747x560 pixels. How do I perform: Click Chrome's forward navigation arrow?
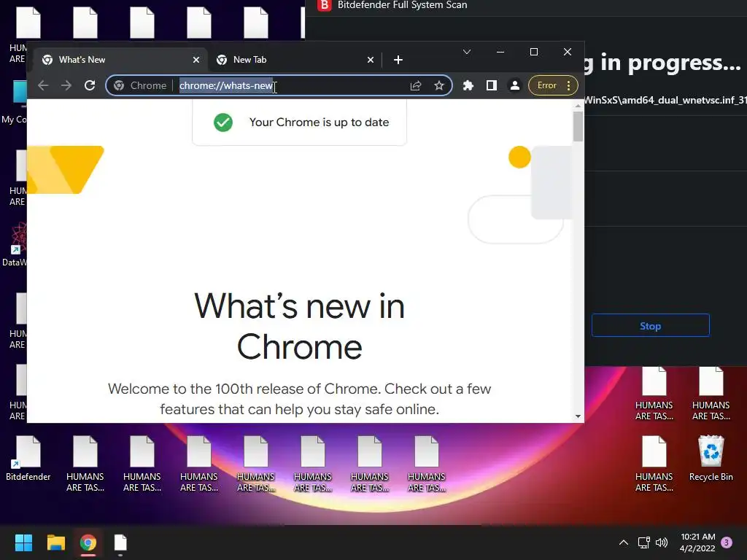(x=66, y=86)
